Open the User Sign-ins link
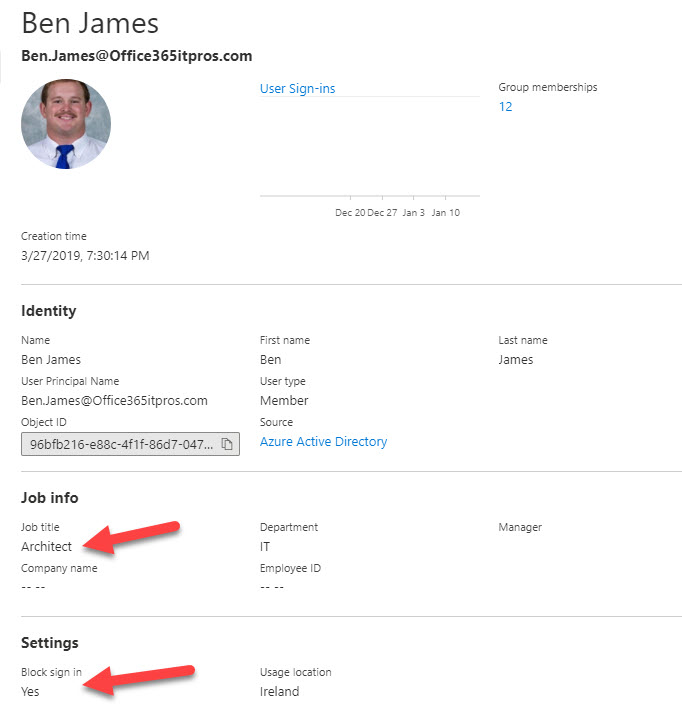682x711 pixels. coord(297,89)
